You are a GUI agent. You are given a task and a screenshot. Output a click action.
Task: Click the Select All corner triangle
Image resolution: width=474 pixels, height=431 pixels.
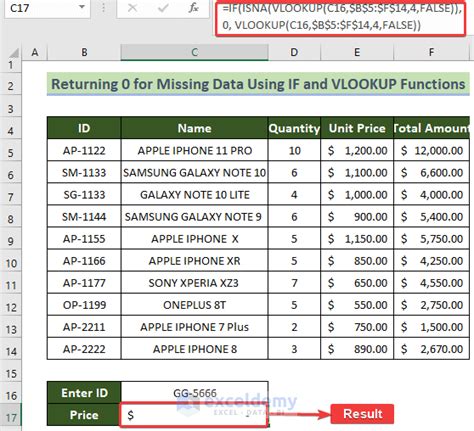pyautogui.click(x=14, y=53)
